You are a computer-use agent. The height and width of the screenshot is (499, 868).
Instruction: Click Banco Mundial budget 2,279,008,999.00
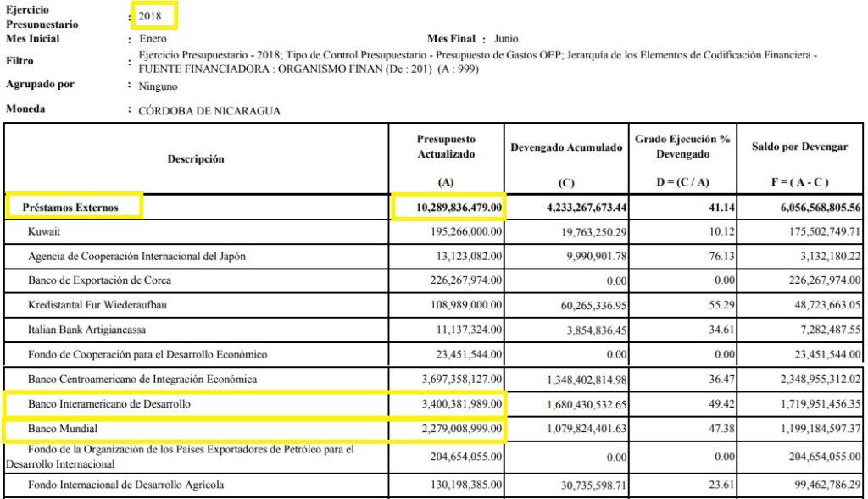(462, 428)
